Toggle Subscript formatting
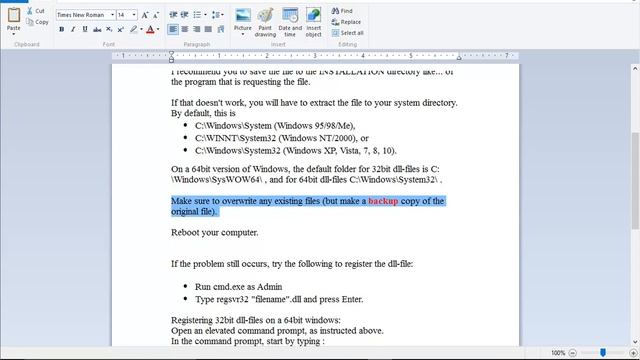The image size is (640, 360). click(x=109, y=29)
